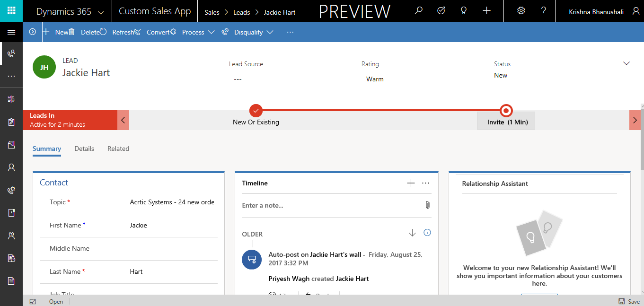Open the app launcher waffle grid
644x306 pixels.
pyautogui.click(x=11, y=11)
